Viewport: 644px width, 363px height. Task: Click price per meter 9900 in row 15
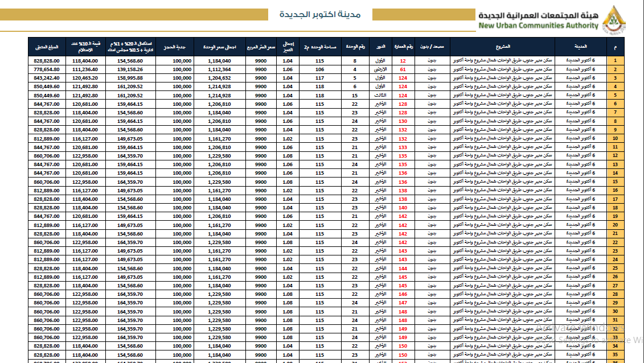coord(261,181)
